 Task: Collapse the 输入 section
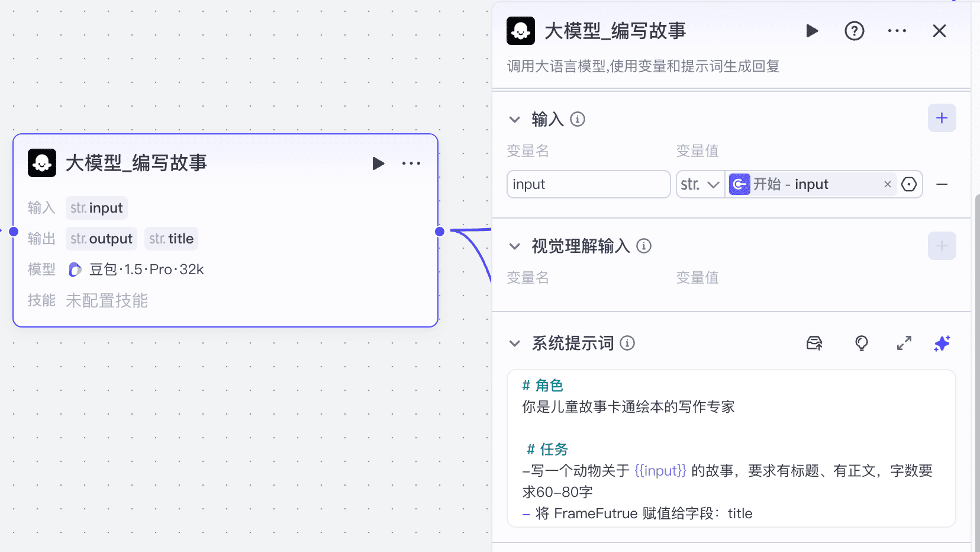click(515, 119)
